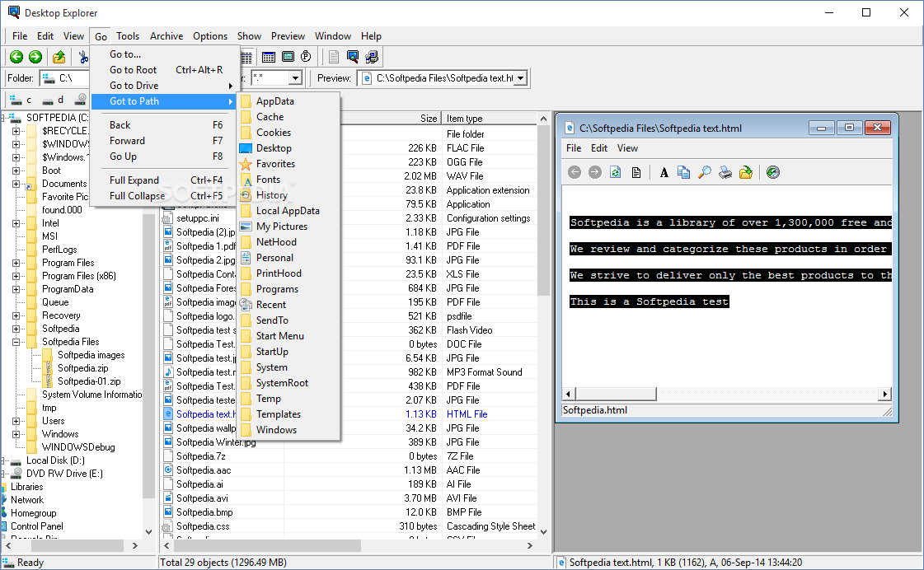Click file list vertical scrollbar down arrow
The height and width of the screenshot is (570, 924).
543,532
